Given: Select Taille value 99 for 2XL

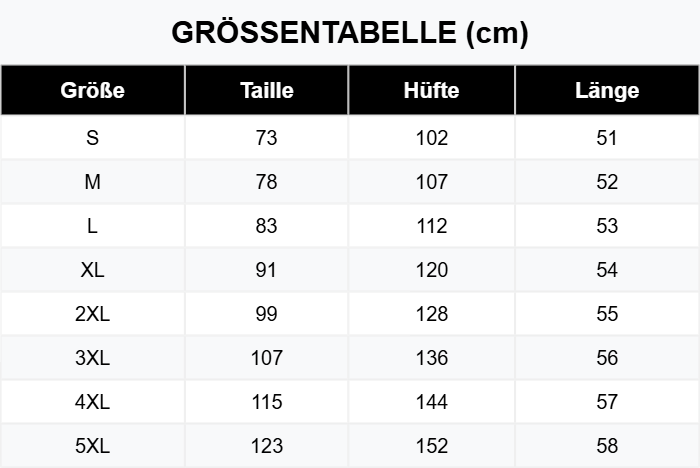Looking at the screenshot, I should pyautogui.click(x=267, y=313).
